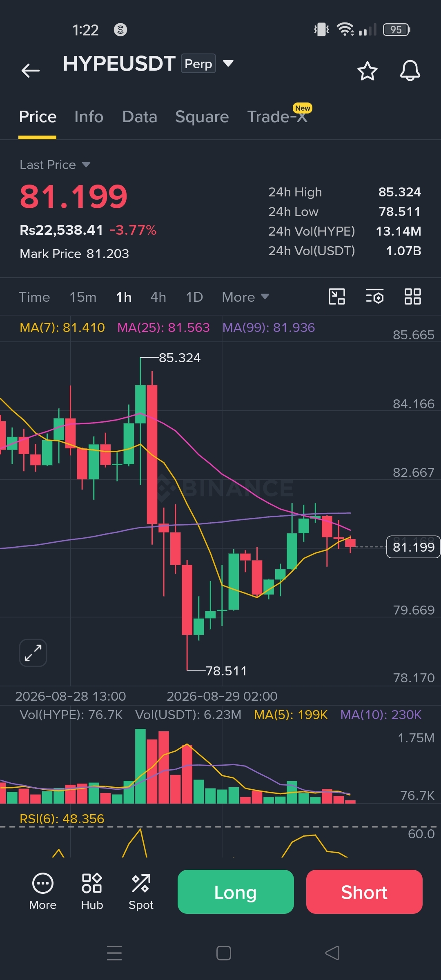Switch to the Square tab
Screen dimensions: 441x980
[202, 117]
